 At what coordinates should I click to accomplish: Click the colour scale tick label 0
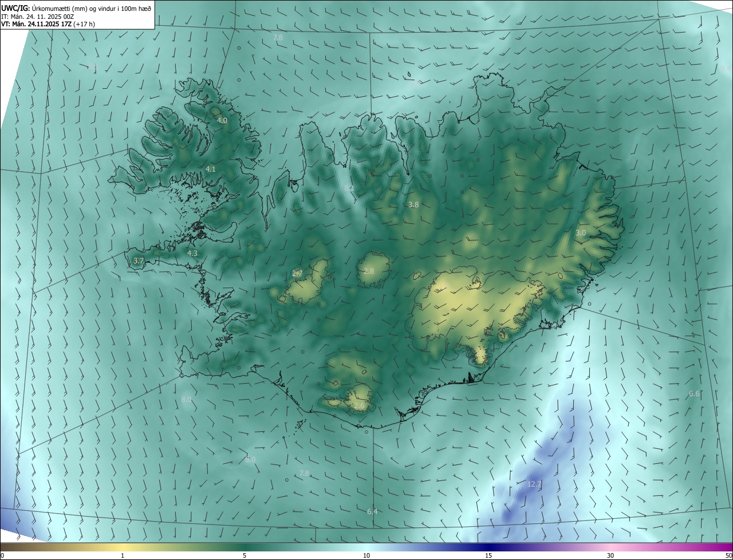[2, 555]
